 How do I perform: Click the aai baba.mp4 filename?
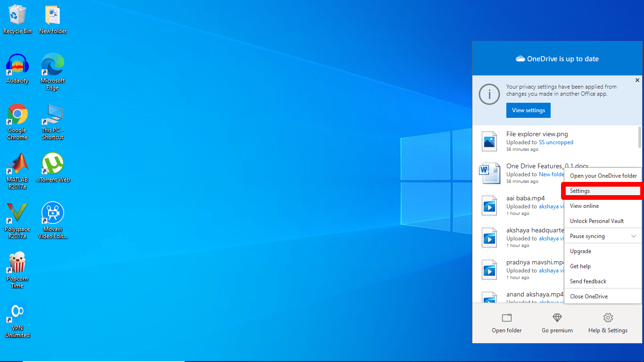pyautogui.click(x=525, y=198)
